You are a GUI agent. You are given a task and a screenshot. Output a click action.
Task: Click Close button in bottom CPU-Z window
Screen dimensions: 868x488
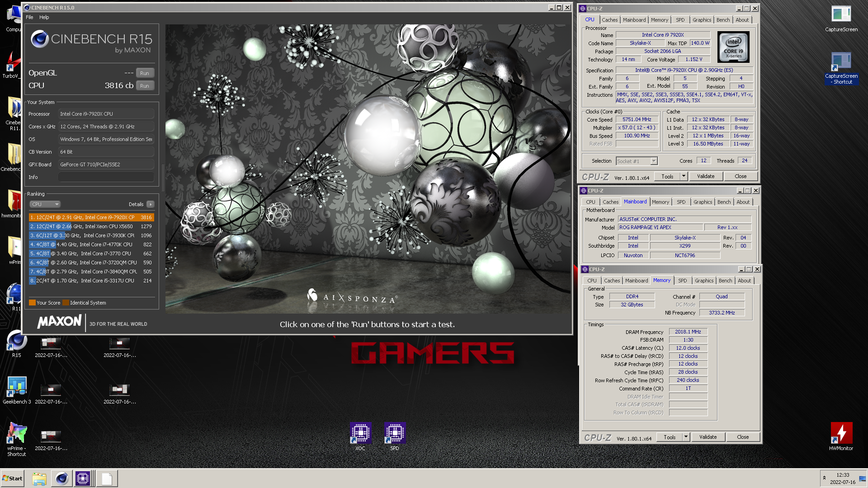(743, 437)
